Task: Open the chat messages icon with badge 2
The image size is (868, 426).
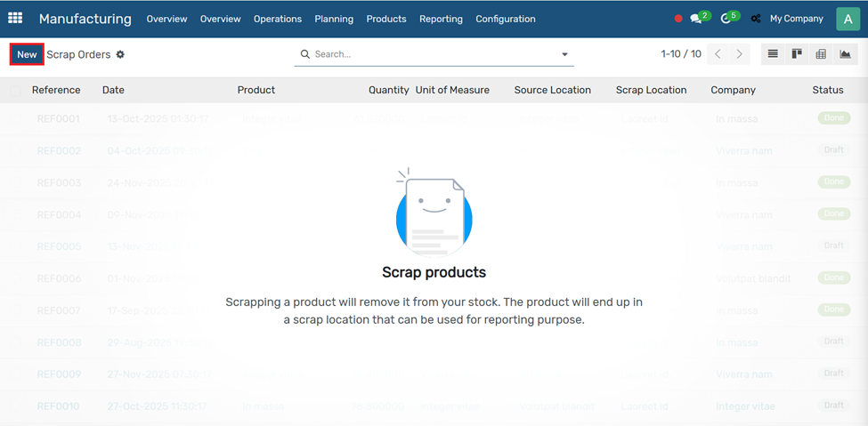Action: tap(696, 19)
